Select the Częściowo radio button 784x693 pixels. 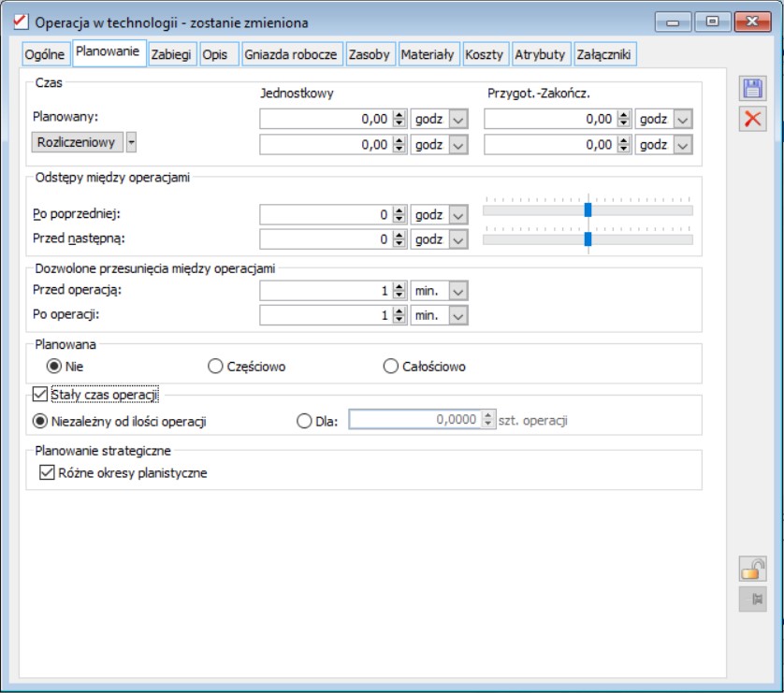click(215, 367)
